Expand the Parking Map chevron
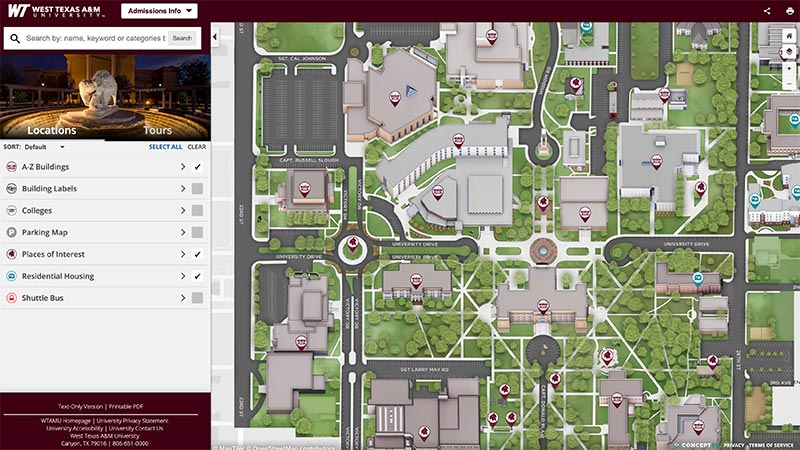This screenshot has width=800, height=450. (183, 233)
